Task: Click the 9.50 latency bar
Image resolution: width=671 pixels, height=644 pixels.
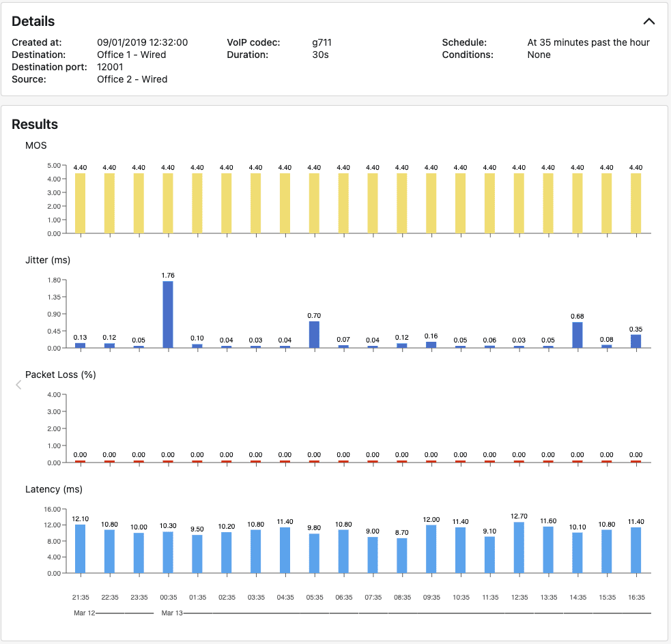Action: pyautogui.click(x=197, y=553)
